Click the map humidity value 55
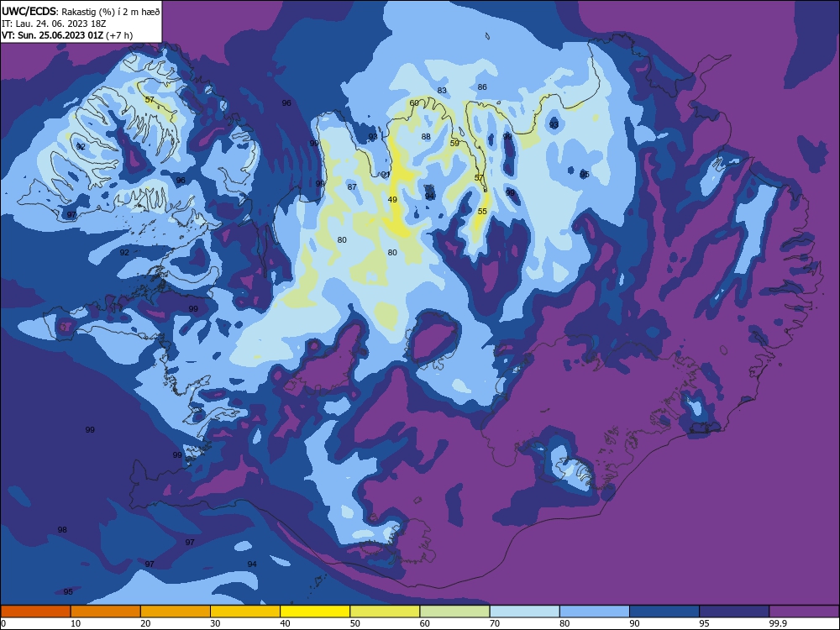The width and height of the screenshot is (840, 630). coord(482,211)
